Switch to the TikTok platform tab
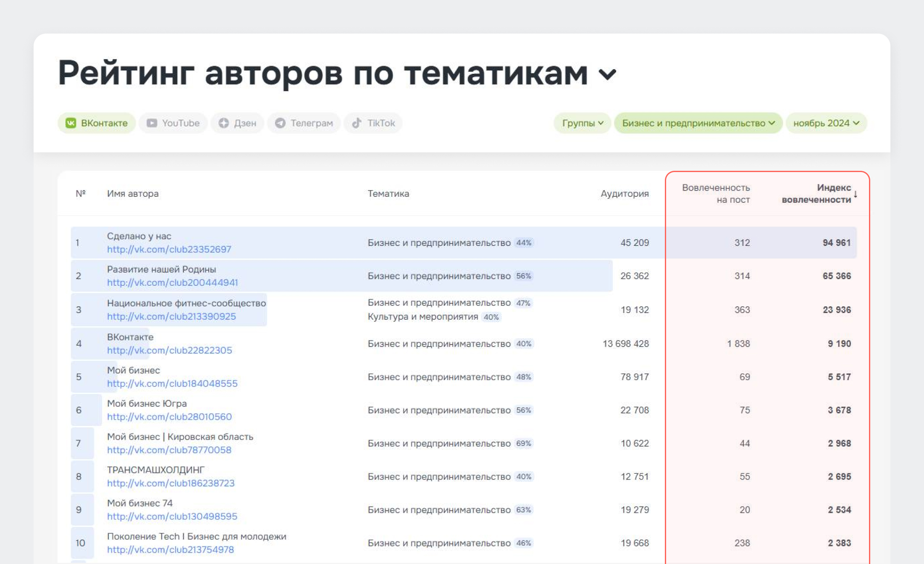 click(373, 123)
